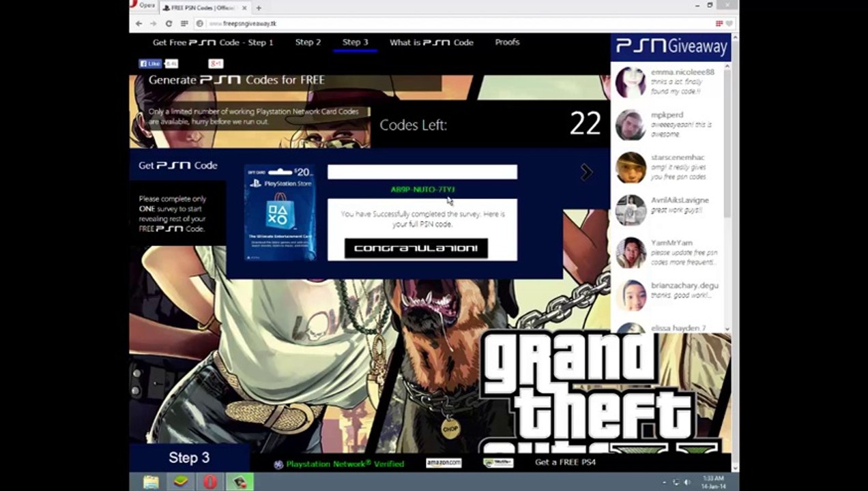The width and height of the screenshot is (868, 491).
Task: Show hidden system tray icons
Action: point(664,483)
